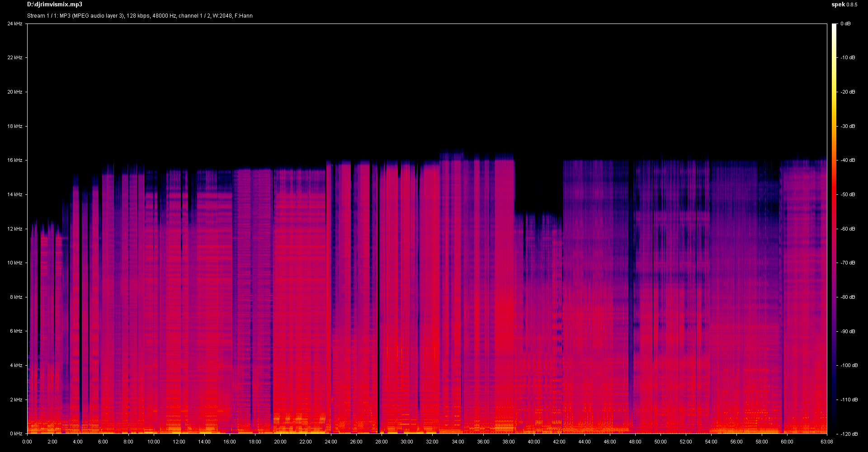
Task: Click the spek 0.8.5 version label
Action: [844, 5]
